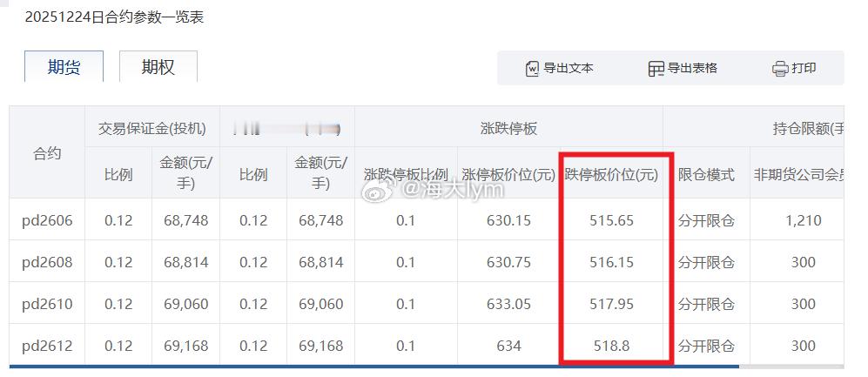The width and height of the screenshot is (868, 377).
Task: Select 跌停板价位 value 516.15
Action: [x=612, y=262]
